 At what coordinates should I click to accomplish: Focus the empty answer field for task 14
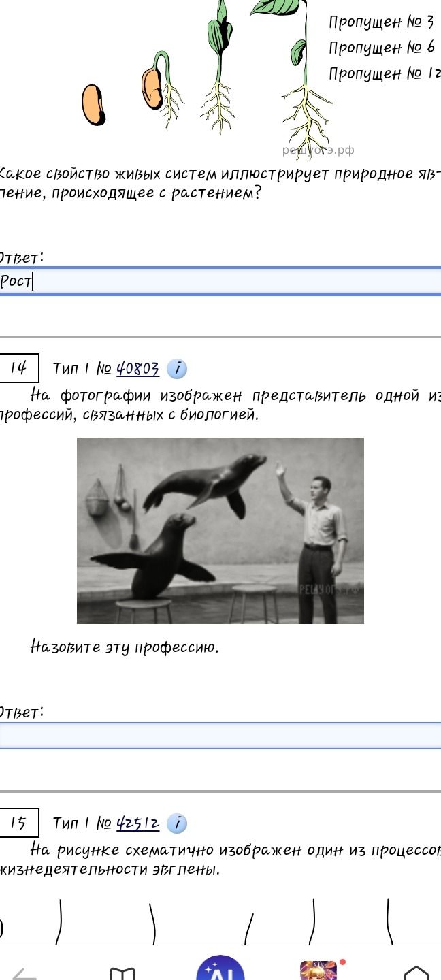click(220, 736)
